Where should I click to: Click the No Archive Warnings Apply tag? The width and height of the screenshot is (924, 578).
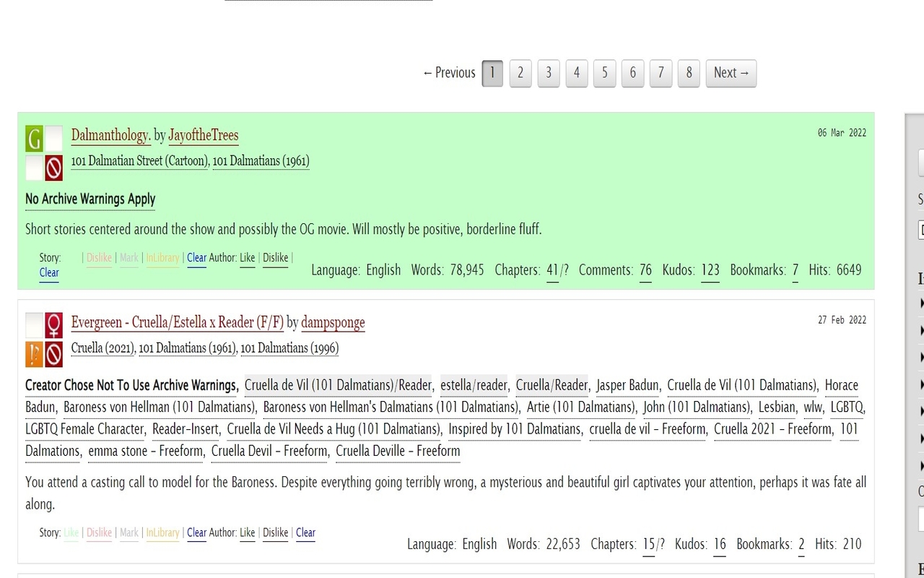pos(90,199)
